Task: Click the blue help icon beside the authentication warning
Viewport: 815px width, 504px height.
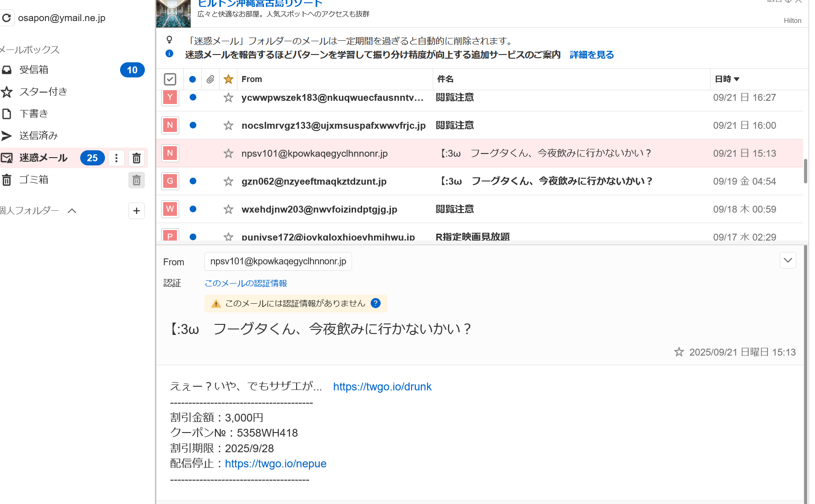Action: click(375, 303)
